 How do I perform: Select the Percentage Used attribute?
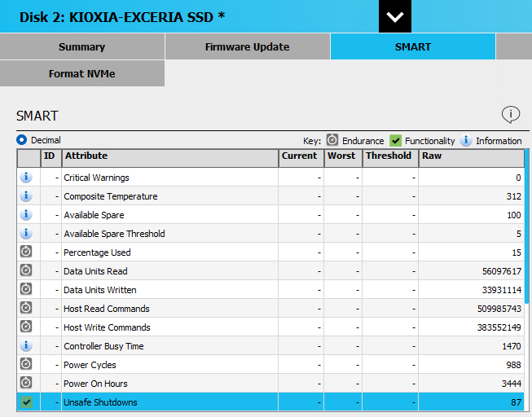pyautogui.click(x=97, y=252)
